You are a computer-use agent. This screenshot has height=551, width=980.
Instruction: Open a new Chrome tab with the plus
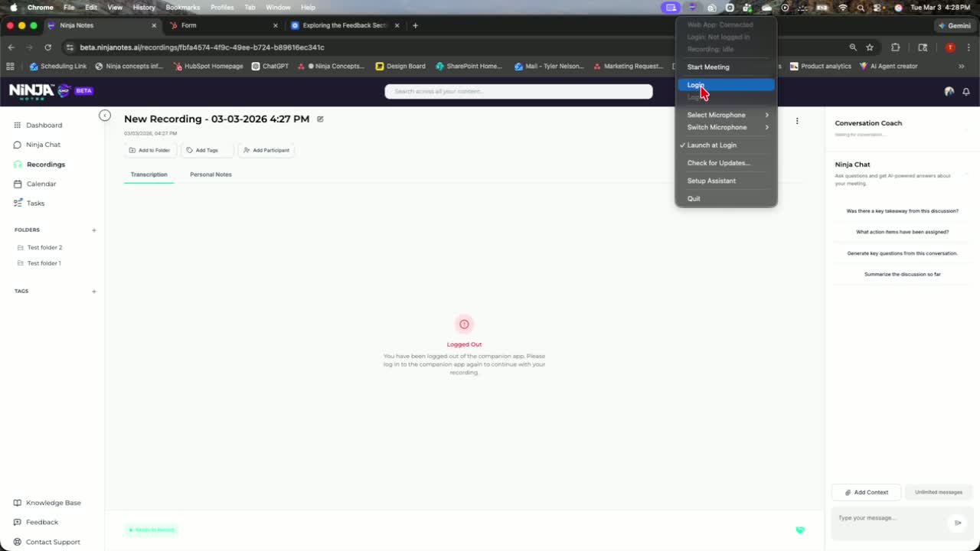coord(415,25)
